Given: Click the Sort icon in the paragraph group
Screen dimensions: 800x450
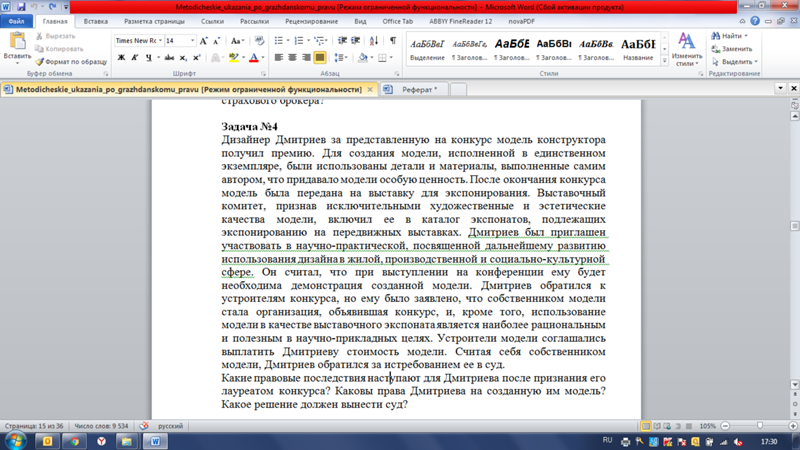Looking at the screenshot, I should 374,41.
